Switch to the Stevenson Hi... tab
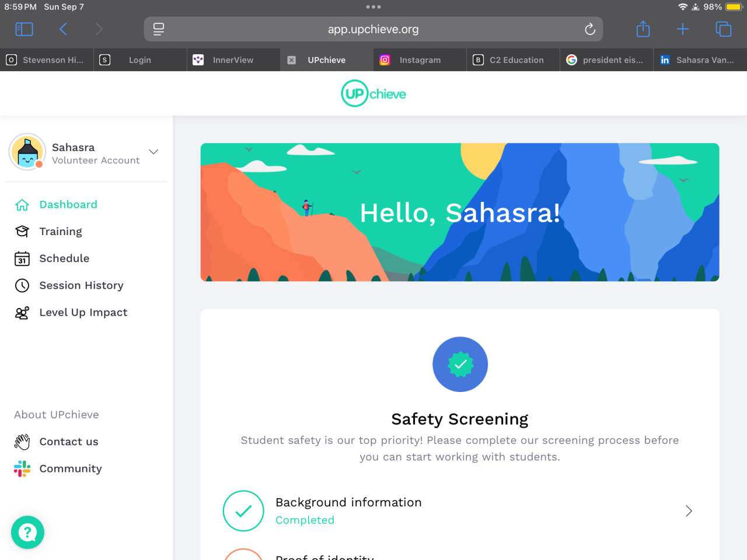This screenshot has height=560, width=747. click(x=47, y=60)
